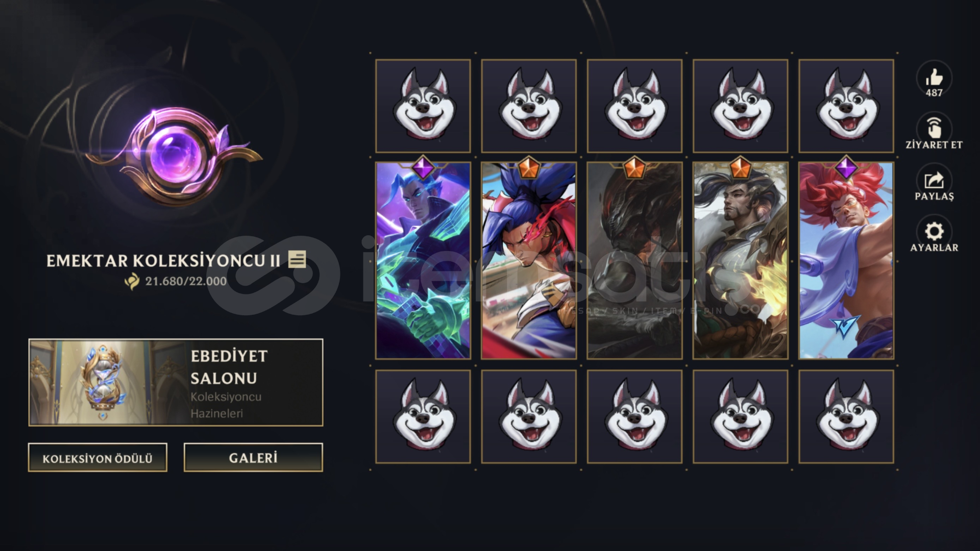
Task: Open the Koleksiyon Ödülü button
Action: tap(97, 458)
